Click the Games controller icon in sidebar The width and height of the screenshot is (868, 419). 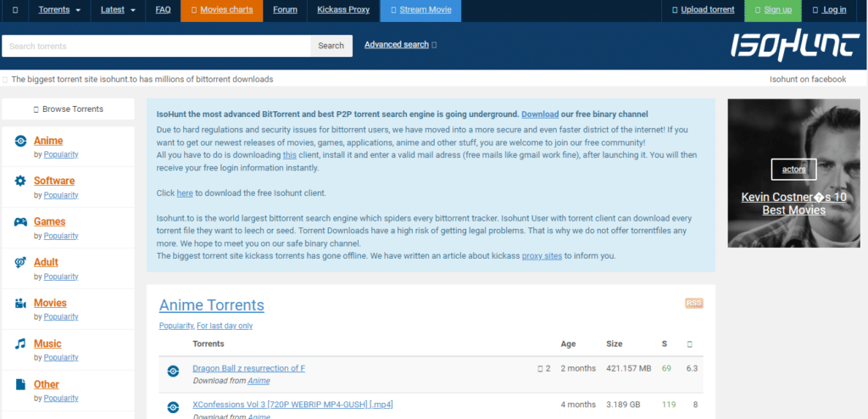(20, 221)
